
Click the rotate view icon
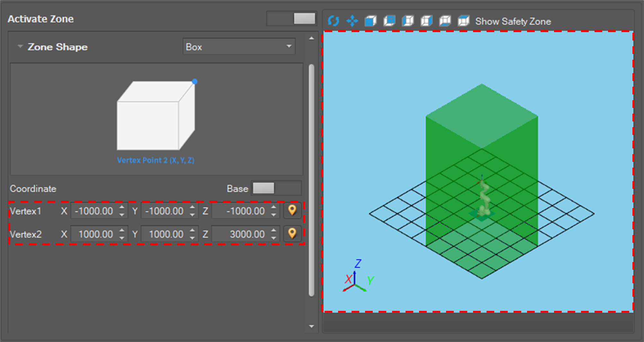coord(334,21)
